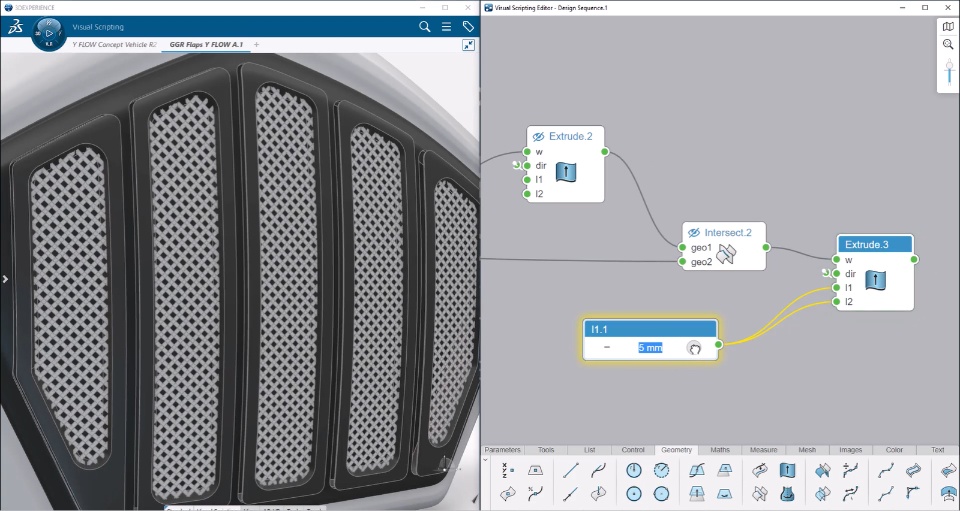Click the 3DS logo

pyautogui.click(x=16, y=27)
